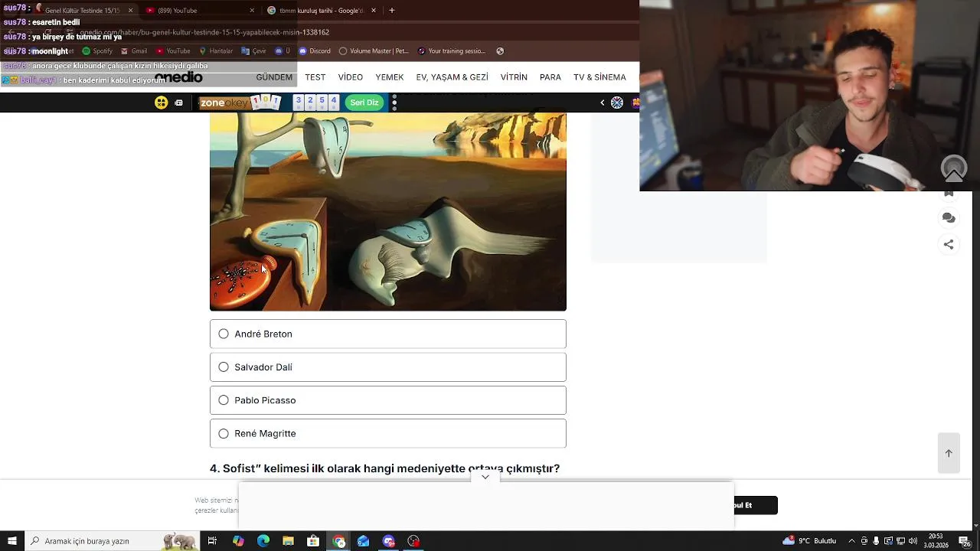The image size is (980, 551).
Task: Click the weather 9°C Bulutlu widget
Action: pyautogui.click(x=809, y=541)
